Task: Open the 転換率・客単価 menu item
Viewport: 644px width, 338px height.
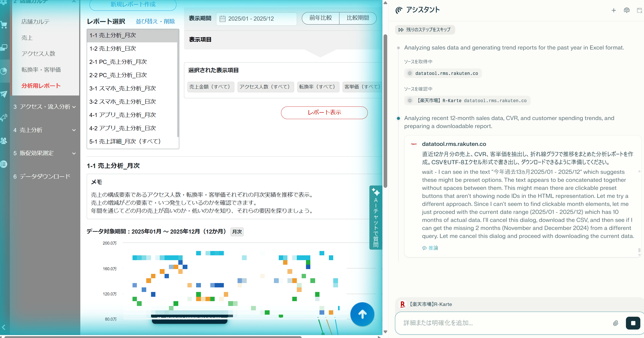Action: 41,70
